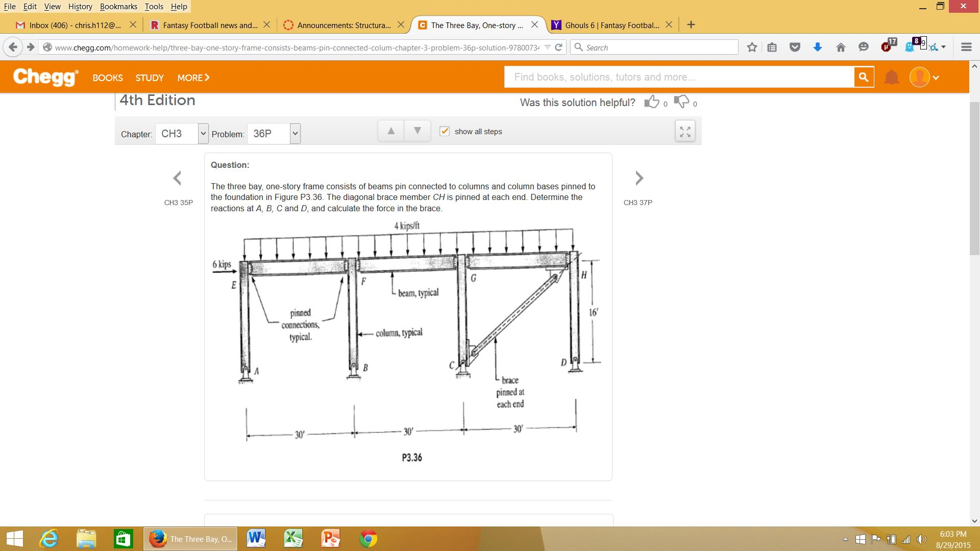Open the taskbar volume control
Image resolution: width=980 pixels, height=551 pixels.
tap(922, 538)
